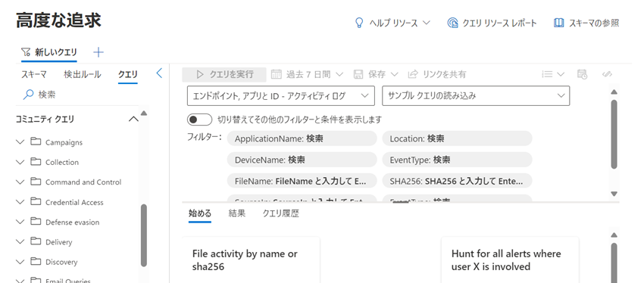Click the リンクを共有 button
This screenshot has width=644, height=283.
pos(437,75)
